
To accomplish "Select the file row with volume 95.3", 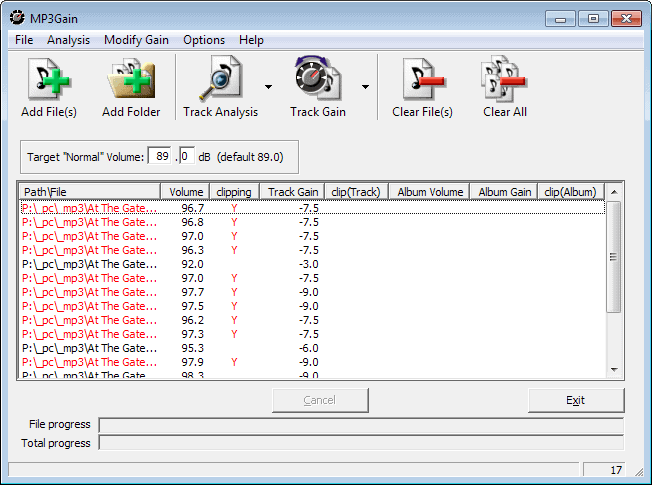I will [313, 348].
